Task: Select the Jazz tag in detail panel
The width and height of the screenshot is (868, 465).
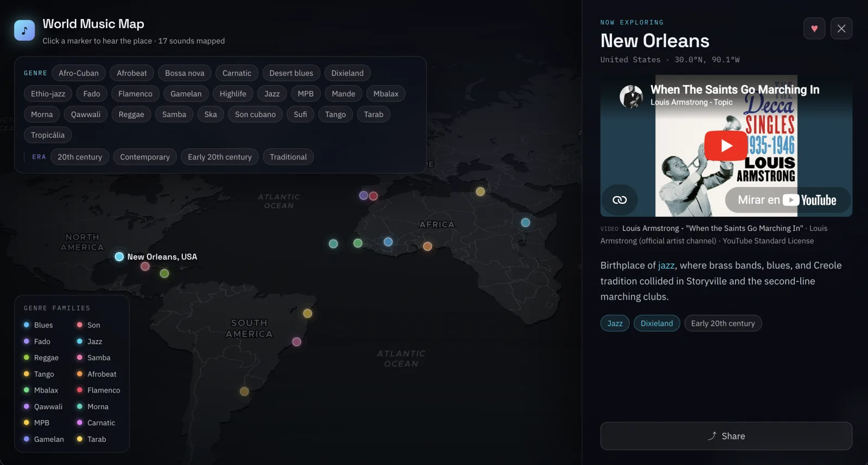Action: click(615, 323)
